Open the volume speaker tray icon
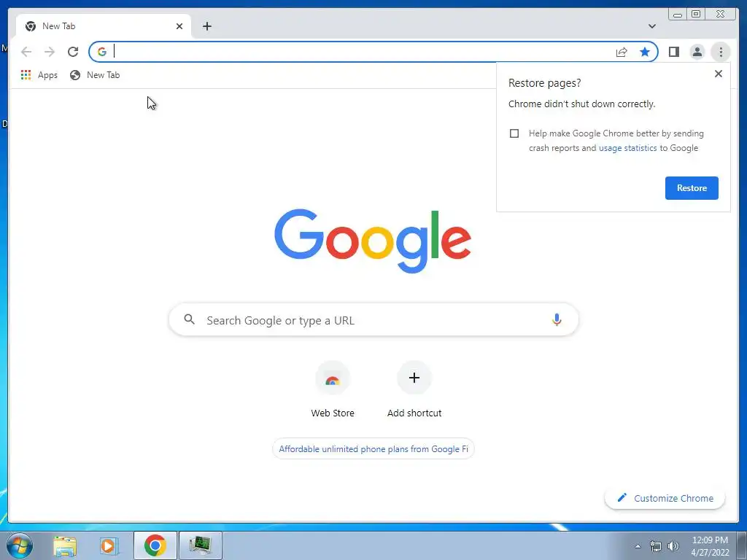Image resolution: width=747 pixels, height=560 pixels. pyautogui.click(x=673, y=546)
